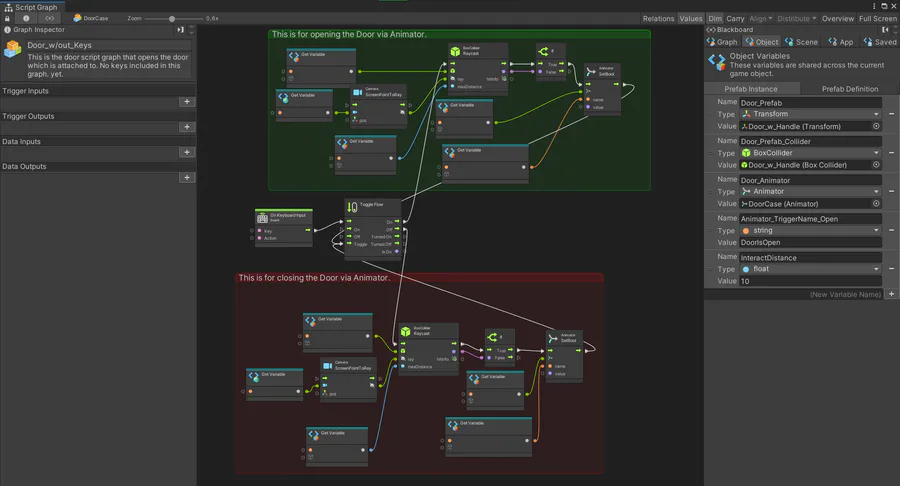900x486 pixels.
Task: Open Type dropdown showing float
Action: click(810, 269)
